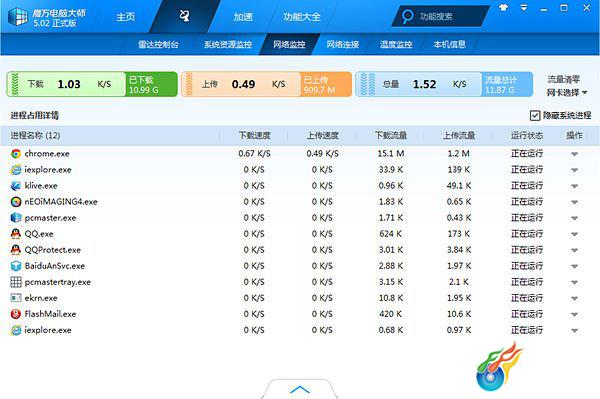
Task: Click the 流量清零 link
Action: tap(563, 80)
